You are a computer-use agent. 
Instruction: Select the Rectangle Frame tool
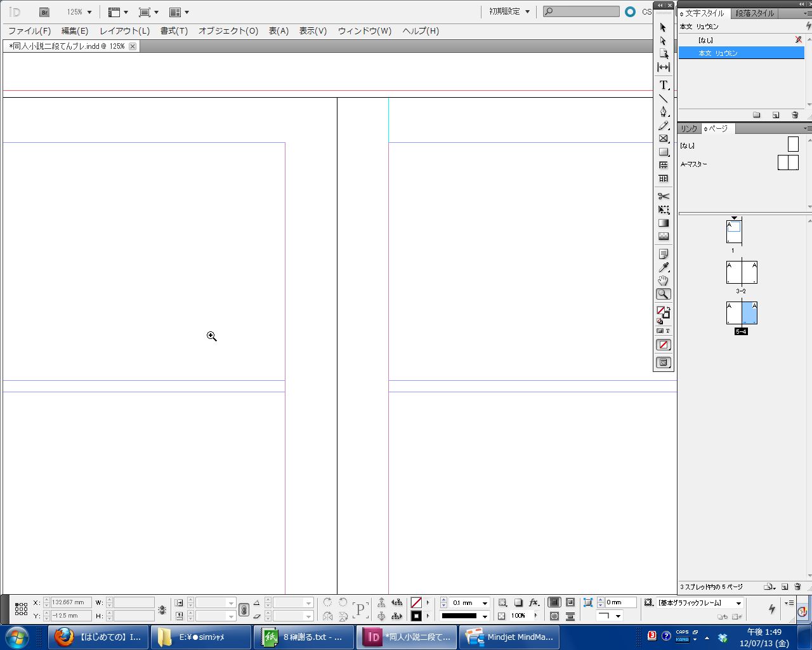tap(663, 138)
